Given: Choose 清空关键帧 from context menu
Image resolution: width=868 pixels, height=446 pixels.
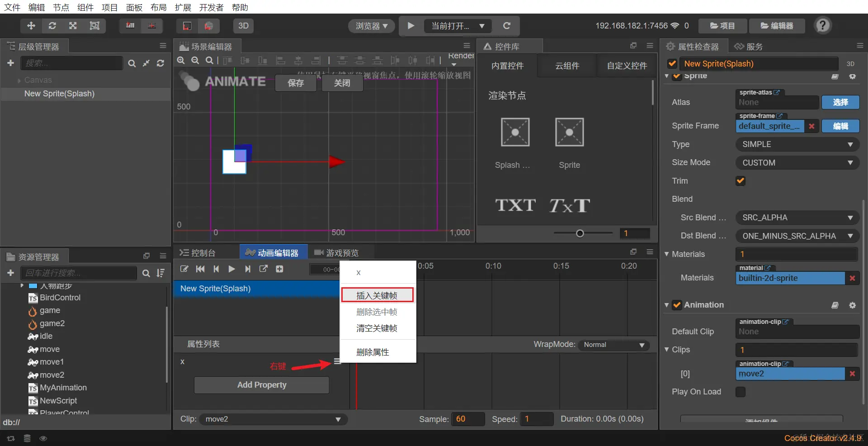Looking at the screenshot, I should click(377, 328).
